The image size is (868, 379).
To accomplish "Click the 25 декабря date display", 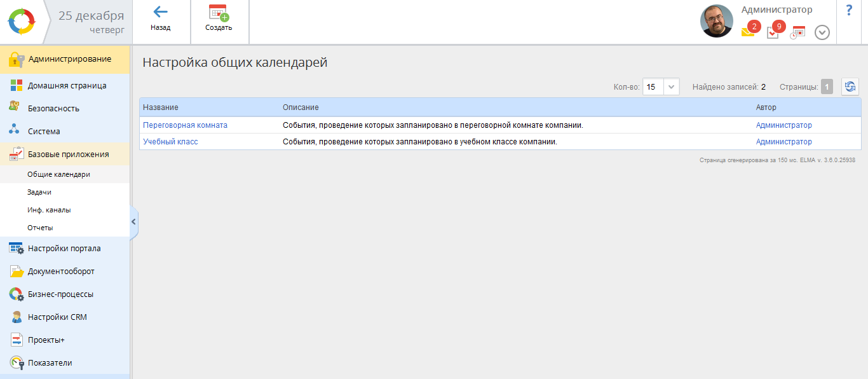I will point(92,16).
